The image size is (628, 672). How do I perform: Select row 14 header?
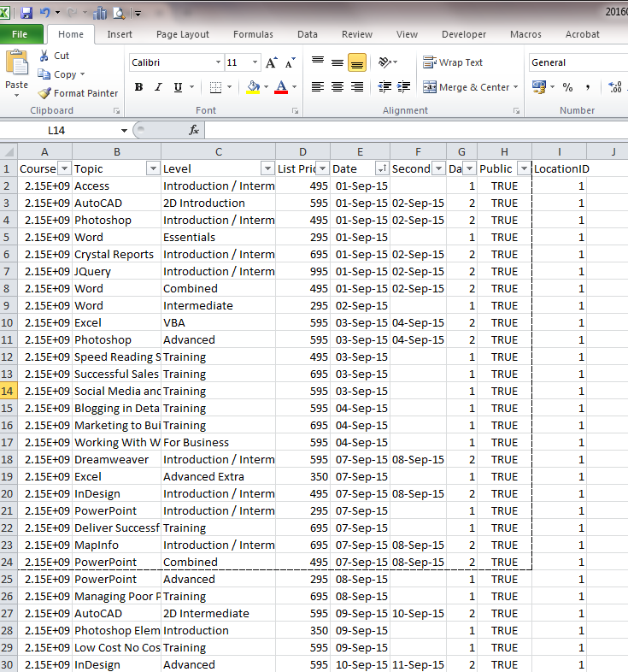pyautogui.click(x=8, y=391)
